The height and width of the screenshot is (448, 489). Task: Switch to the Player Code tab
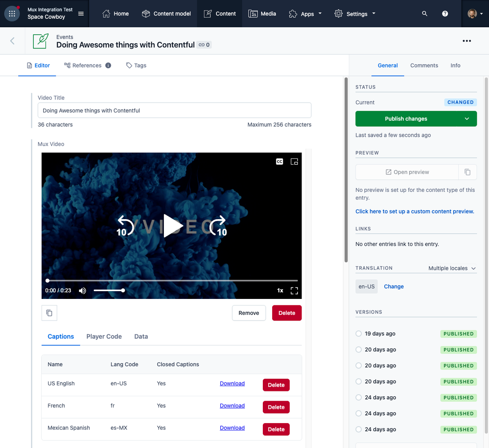click(104, 336)
